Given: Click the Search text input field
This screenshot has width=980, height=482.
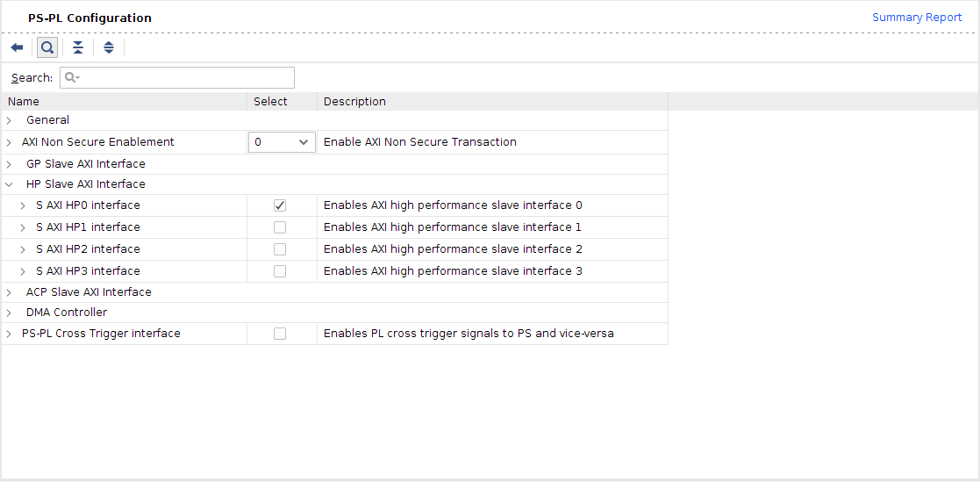Looking at the screenshot, I should 184,78.
